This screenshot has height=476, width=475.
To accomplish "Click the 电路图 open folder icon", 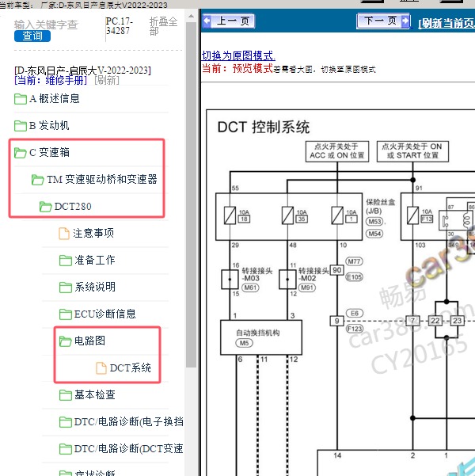I will coord(65,341).
